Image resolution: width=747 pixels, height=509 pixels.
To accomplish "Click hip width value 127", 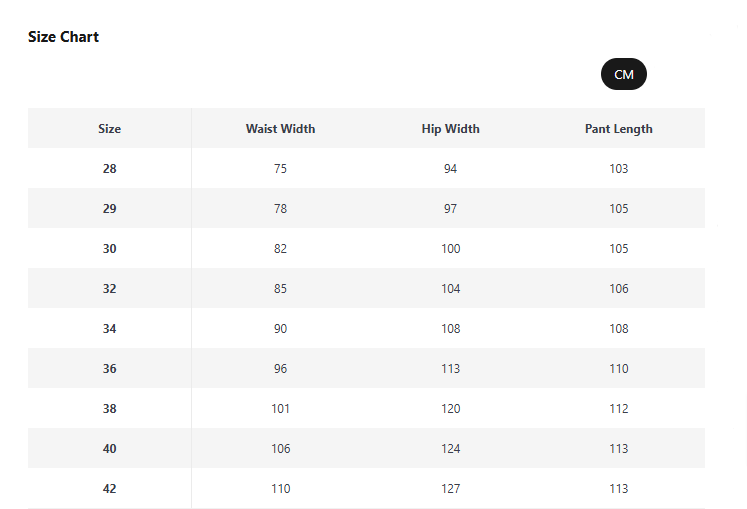I will [451, 489].
